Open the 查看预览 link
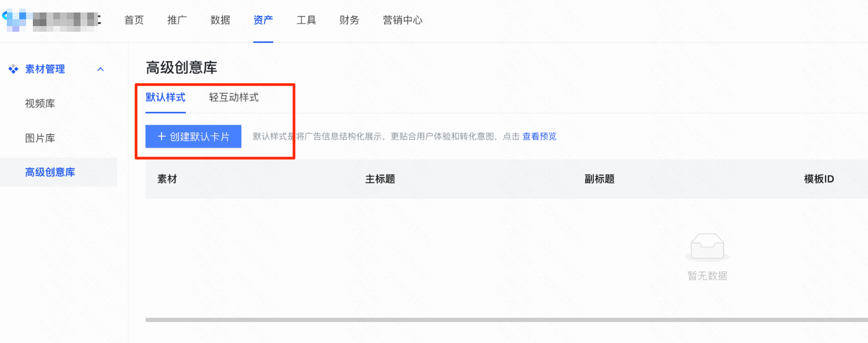The height and width of the screenshot is (343, 868). 539,137
